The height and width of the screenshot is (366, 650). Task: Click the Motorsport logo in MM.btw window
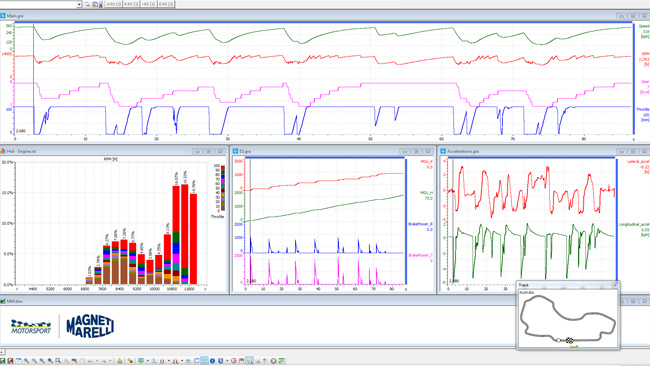pos(31,327)
